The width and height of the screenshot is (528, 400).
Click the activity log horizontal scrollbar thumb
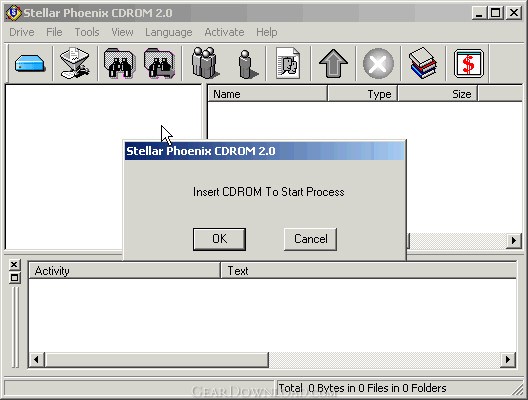click(x=157, y=360)
